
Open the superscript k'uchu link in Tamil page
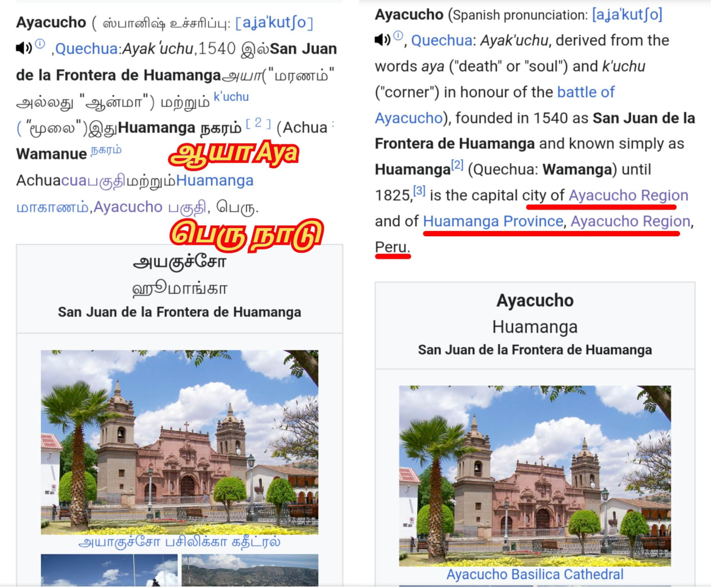(231, 97)
